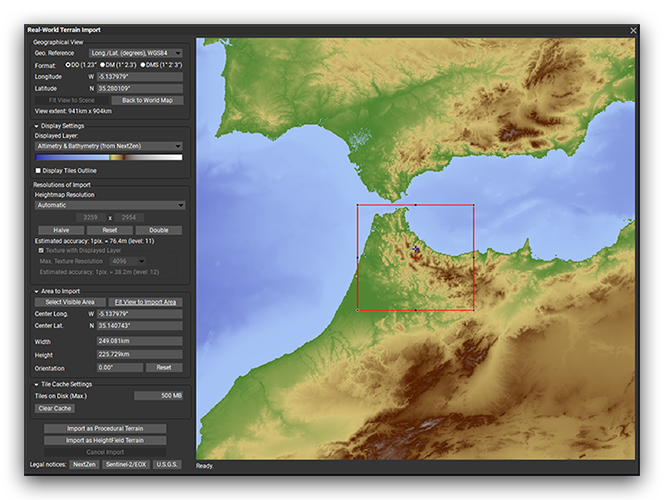Collapse the Tile Cache Settings section
664x500 pixels.
pyautogui.click(x=36, y=384)
